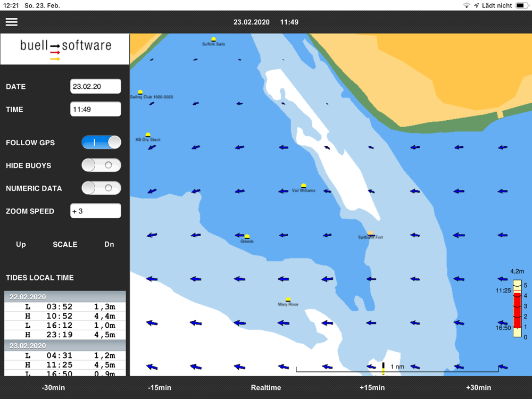532x399 pixels.
Task: Select high tide row 11:25
Action: coord(65,365)
